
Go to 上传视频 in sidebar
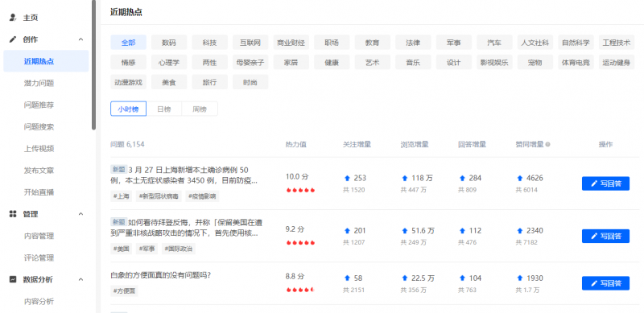(x=39, y=149)
